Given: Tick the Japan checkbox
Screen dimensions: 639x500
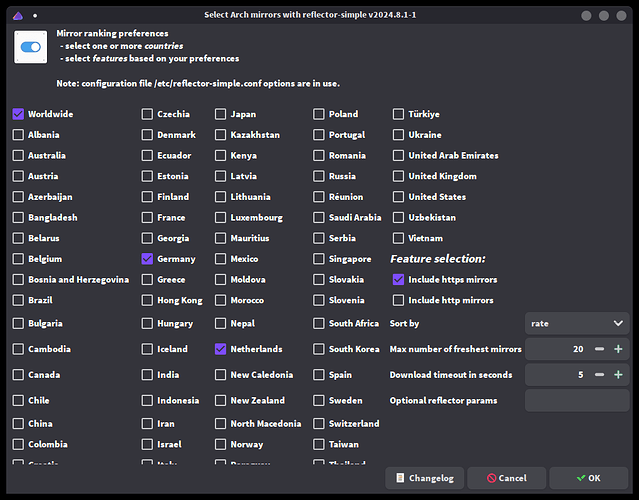Looking at the screenshot, I should click(x=220, y=114).
